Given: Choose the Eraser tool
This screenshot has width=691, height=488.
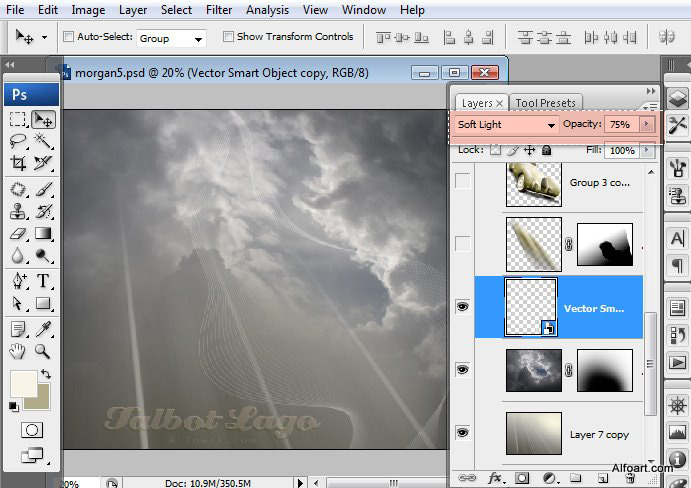Looking at the screenshot, I should [18, 233].
